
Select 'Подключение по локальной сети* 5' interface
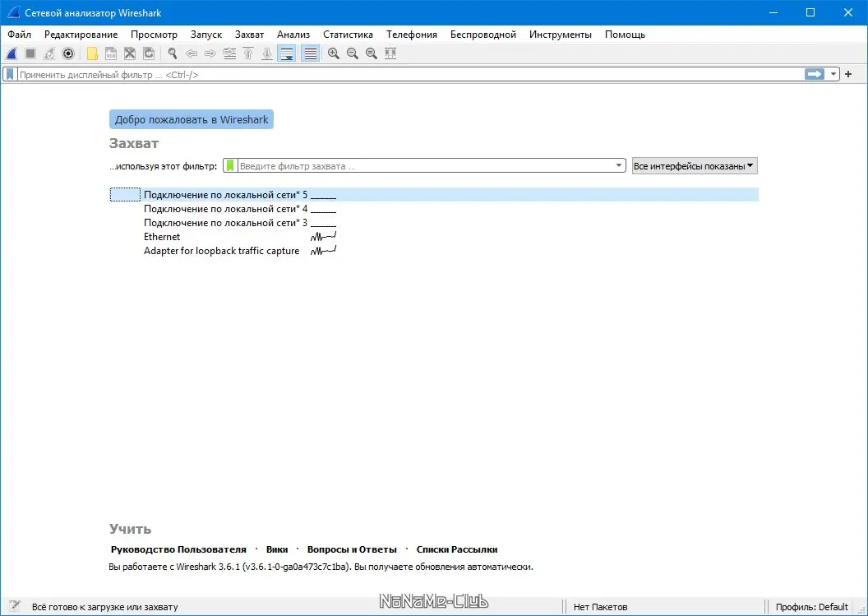point(434,194)
